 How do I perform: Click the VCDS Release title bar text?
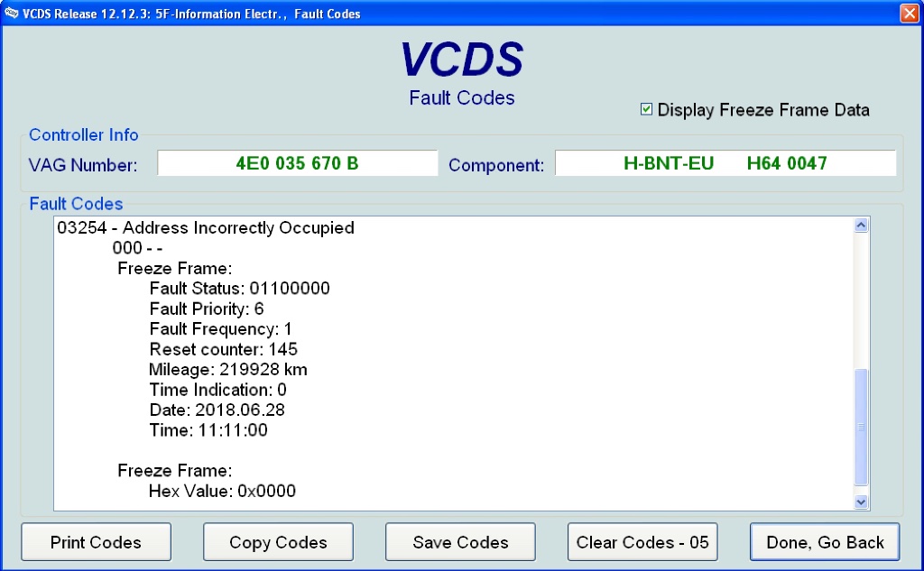(189, 14)
